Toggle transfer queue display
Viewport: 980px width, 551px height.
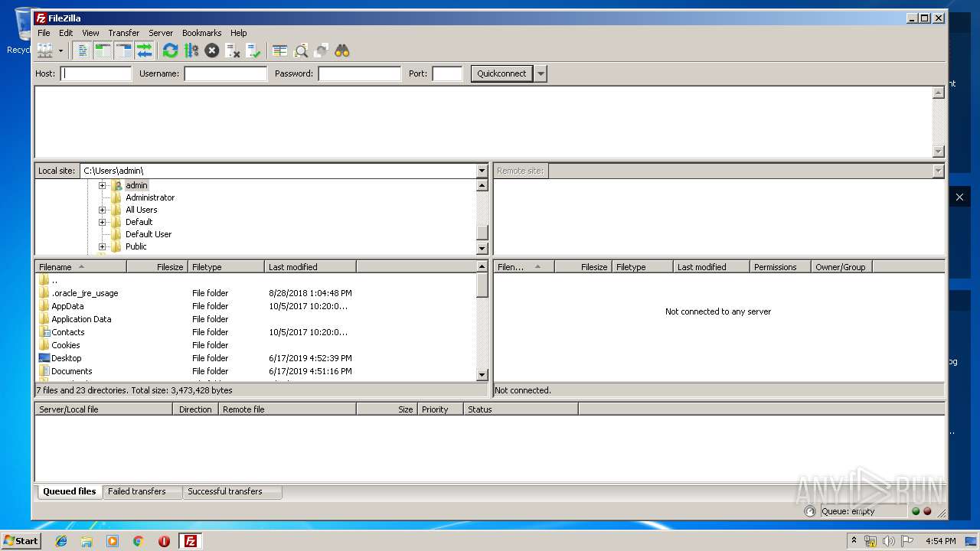point(144,51)
